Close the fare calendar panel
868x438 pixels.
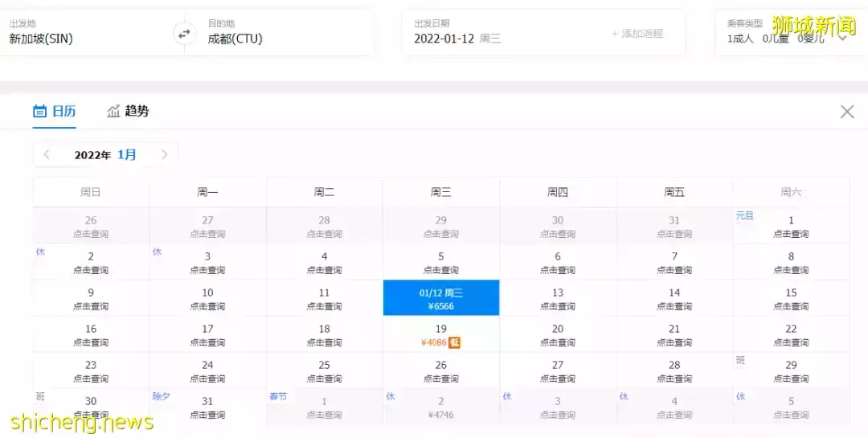pyautogui.click(x=847, y=111)
